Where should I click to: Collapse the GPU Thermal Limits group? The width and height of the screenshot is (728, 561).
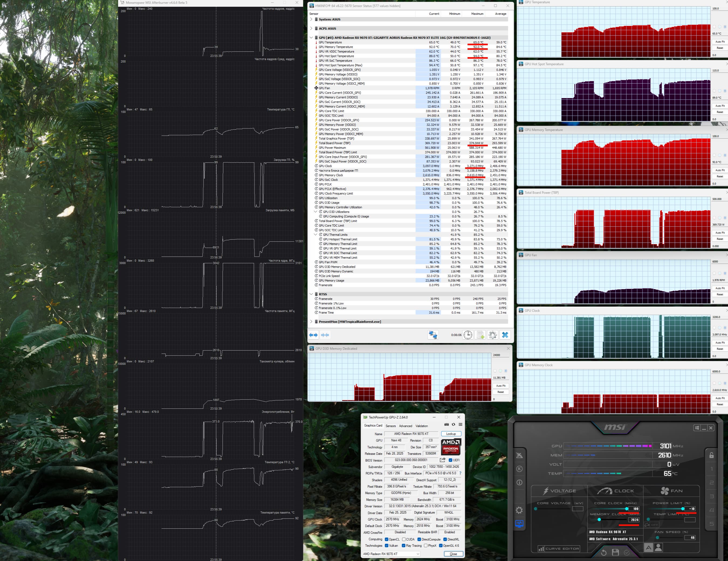pos(316,234)
